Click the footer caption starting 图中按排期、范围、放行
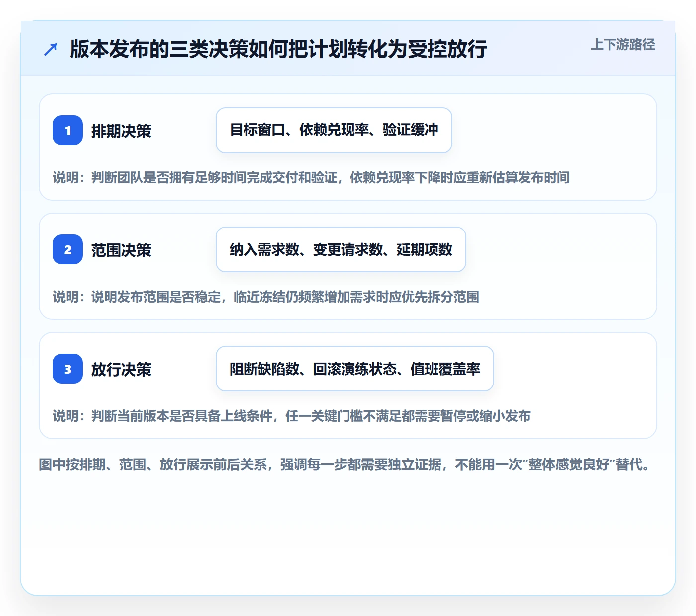 pos(345,464)
